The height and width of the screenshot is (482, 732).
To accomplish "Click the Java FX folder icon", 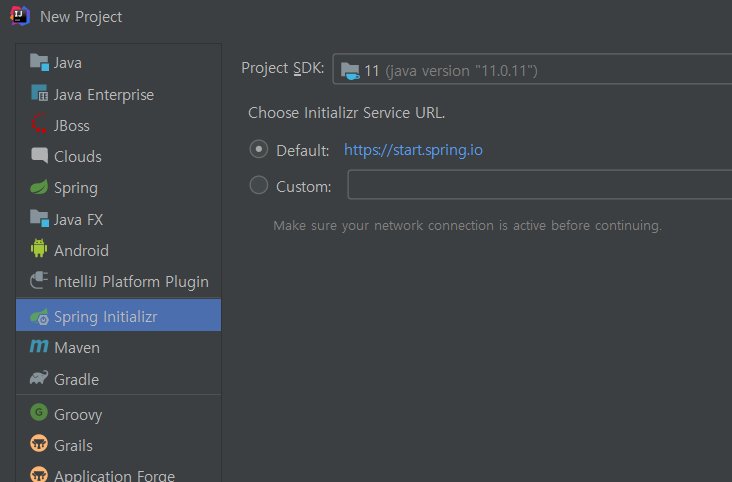I will (x=39, y=218).
